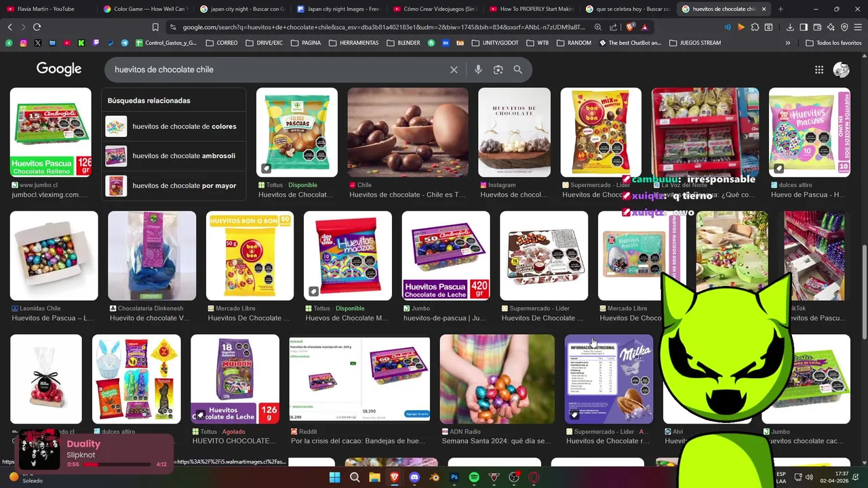Open Windows Start menu
The height and width of the screenshot is (488, 868).
point(335,477)
